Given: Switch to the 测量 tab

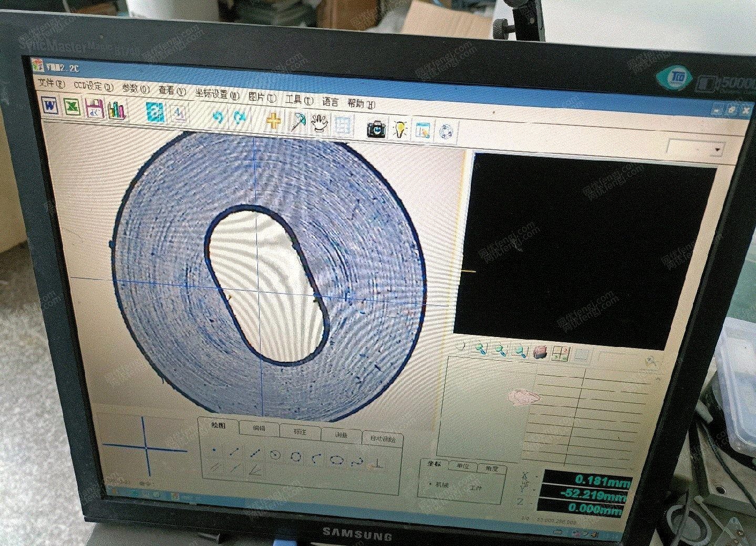Looking at the screenshot, I should pyautogui.click(x=341, y=434).
